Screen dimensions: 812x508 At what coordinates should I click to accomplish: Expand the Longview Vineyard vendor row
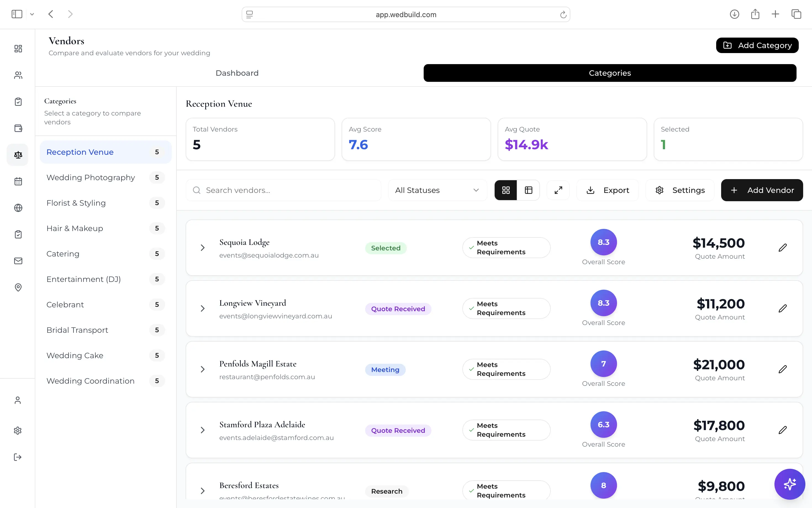coord(202,308)
